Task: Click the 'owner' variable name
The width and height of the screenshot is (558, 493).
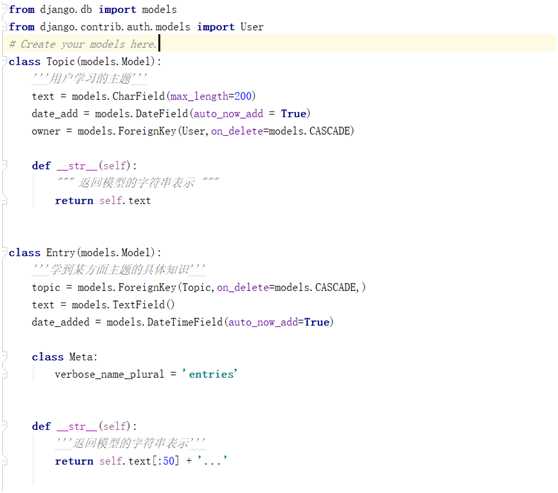Action: point(46,131)
